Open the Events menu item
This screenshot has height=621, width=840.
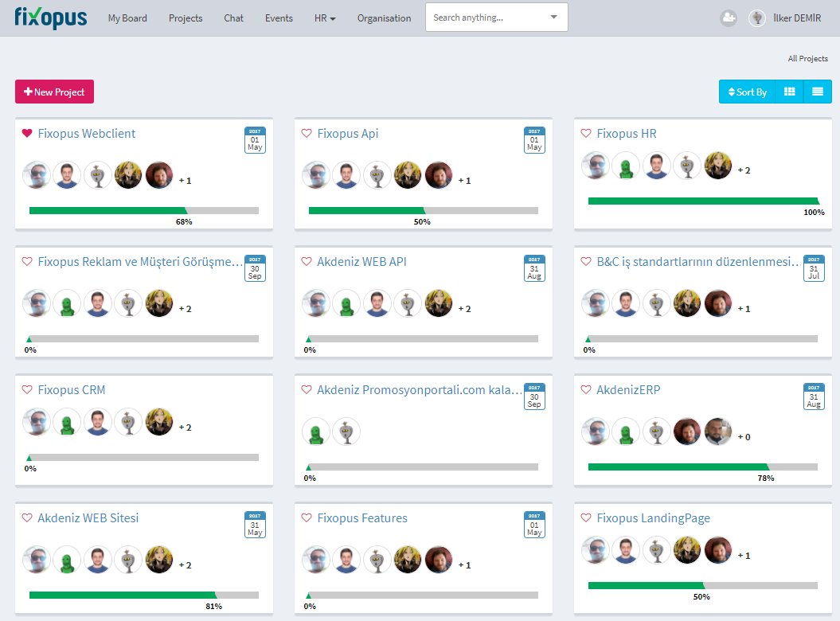pos(279,18)
